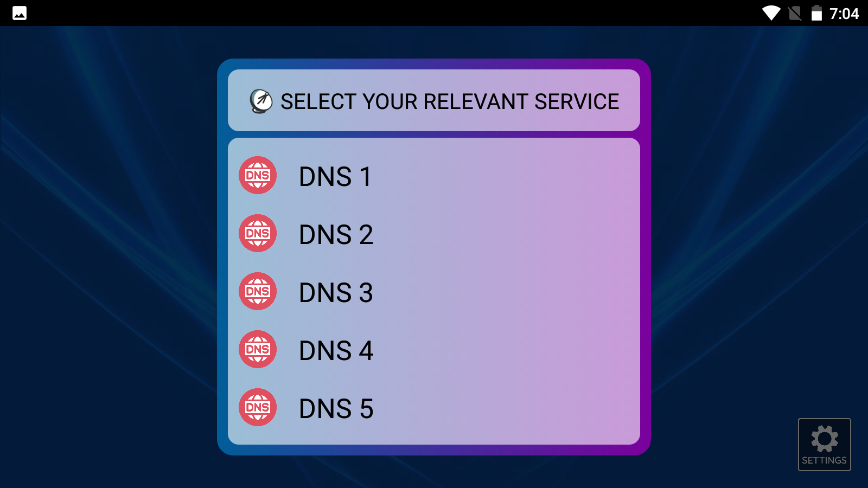Select the DNS 1 service label
The height and width of the screenshot is (488, 868).
[335, 177]
